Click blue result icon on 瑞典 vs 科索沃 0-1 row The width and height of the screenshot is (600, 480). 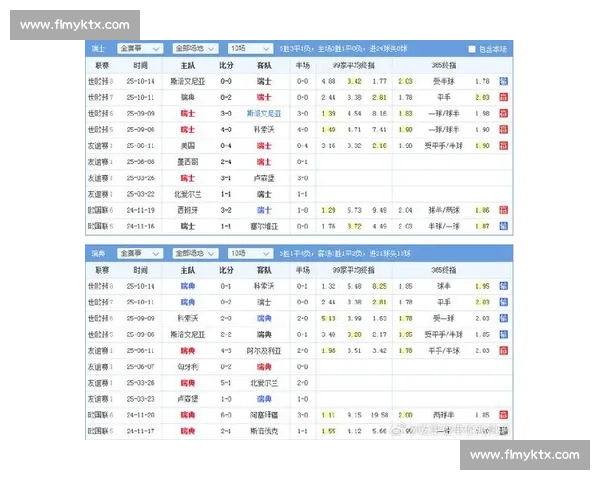pos(504,286)
